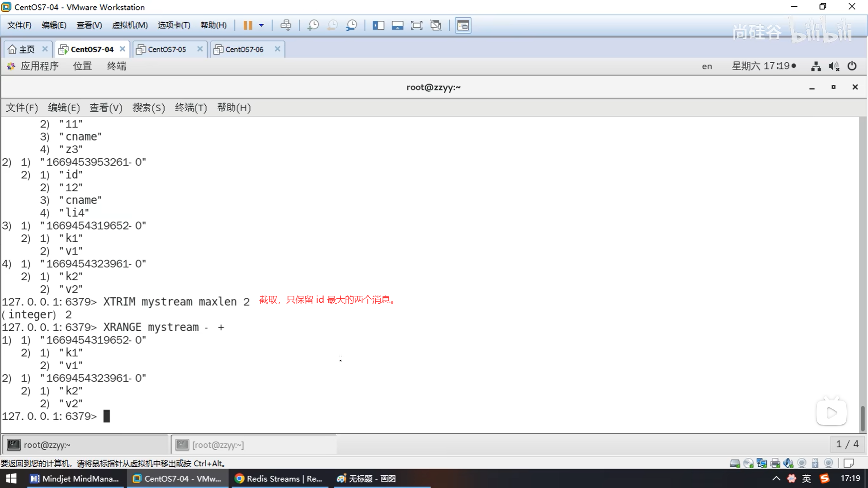The height and width of the screenshot is (488, 868).
Task: Open the snapshot manager icon
Action: pos(352,25)
